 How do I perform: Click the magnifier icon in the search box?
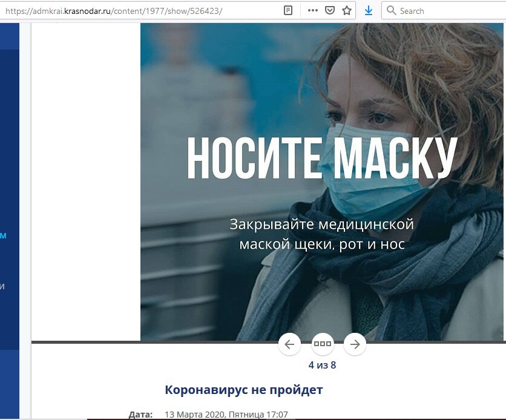pos(391,10)
